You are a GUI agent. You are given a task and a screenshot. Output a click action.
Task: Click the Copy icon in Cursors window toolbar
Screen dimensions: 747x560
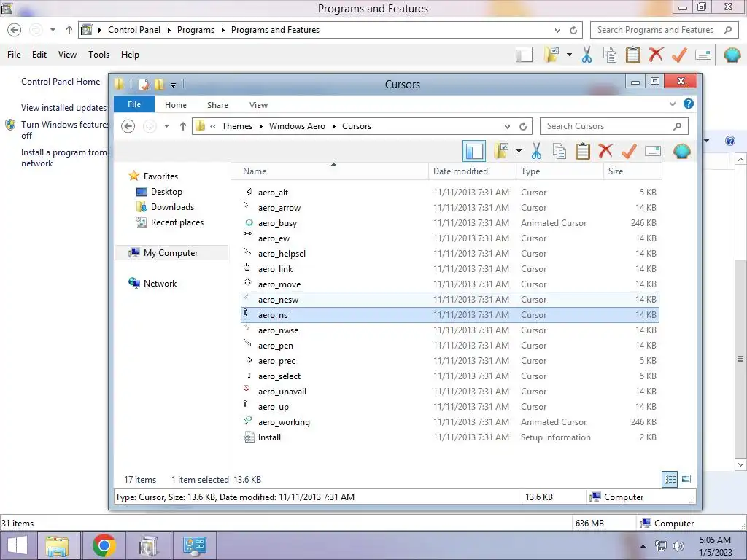560,152
